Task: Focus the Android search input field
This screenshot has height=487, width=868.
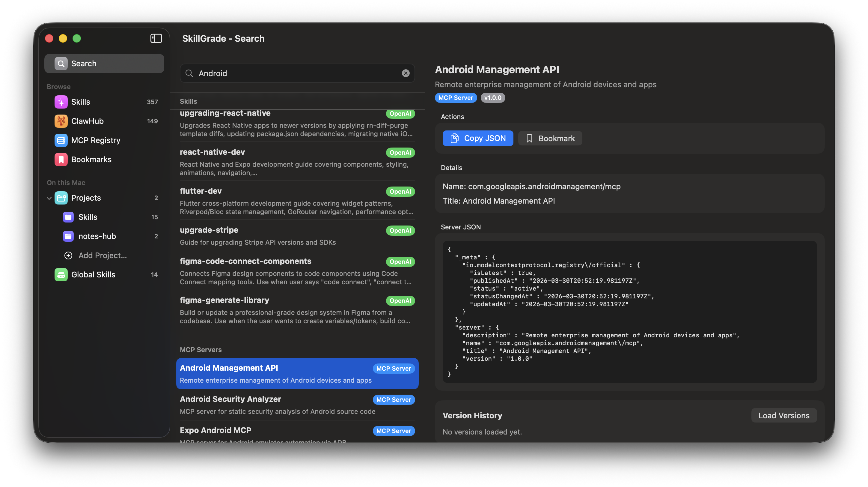Action: tap(297, 73)
